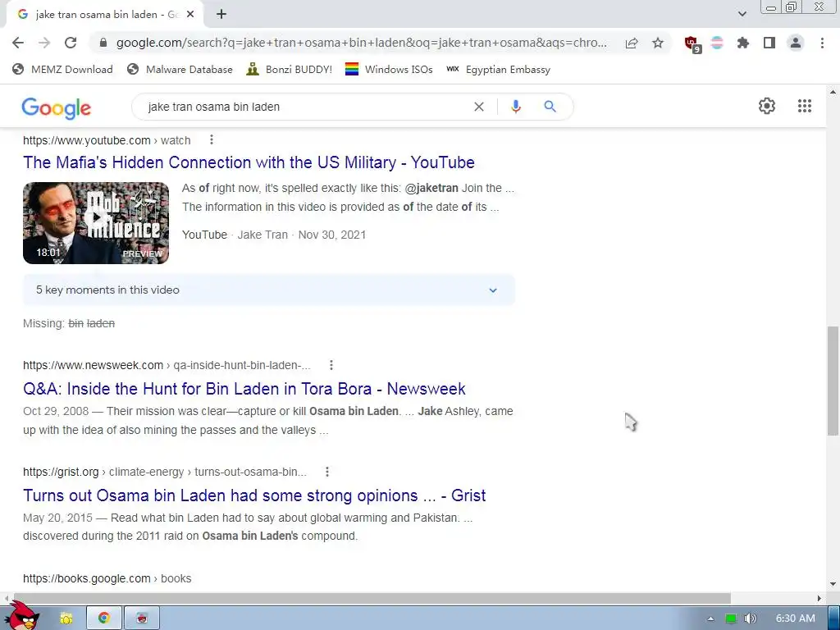Click the forward navigation arrow
This screenshot has height=630, width=840.
pyautogui.click(x=44, y=43)
